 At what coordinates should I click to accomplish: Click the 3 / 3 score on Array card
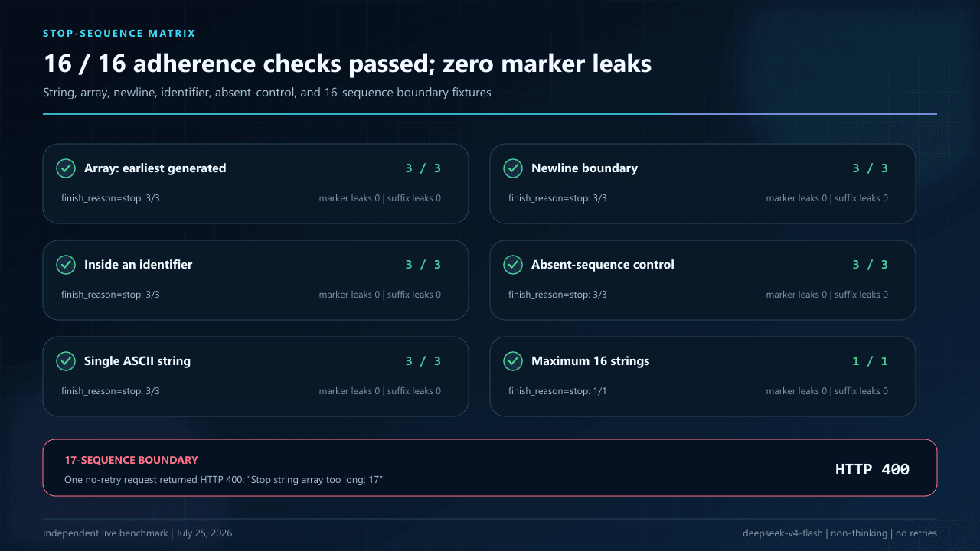click(x=423, y=168)
